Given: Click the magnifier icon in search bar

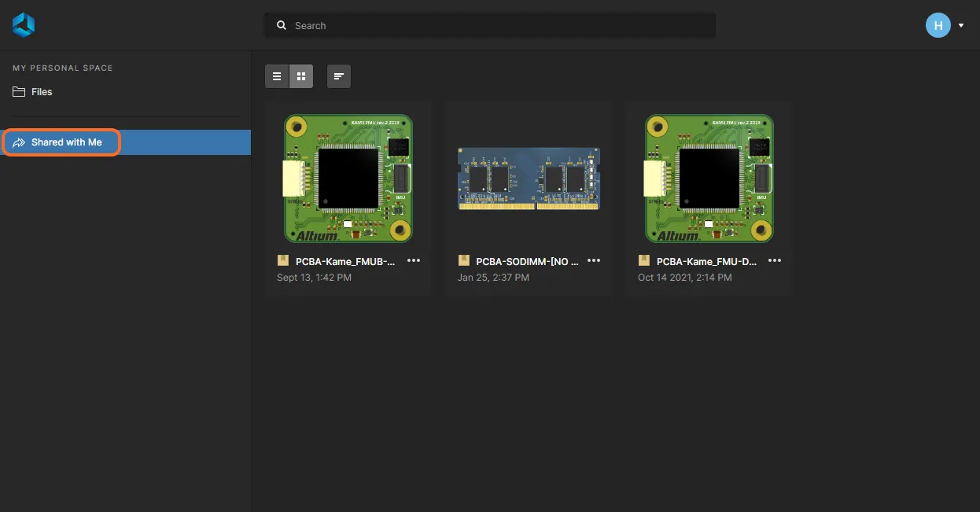Looking at the screenshot, I should point(282,26).
